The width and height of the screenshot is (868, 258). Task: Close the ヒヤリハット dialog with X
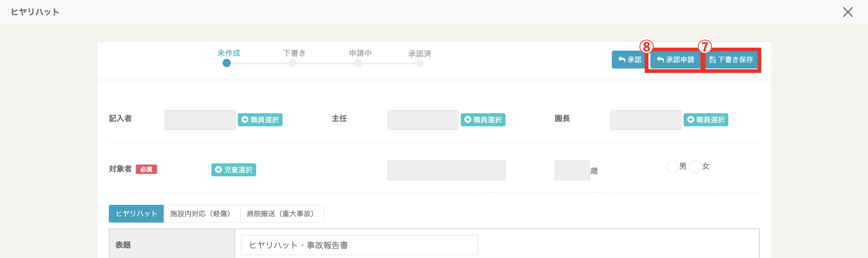pos(847,12)
